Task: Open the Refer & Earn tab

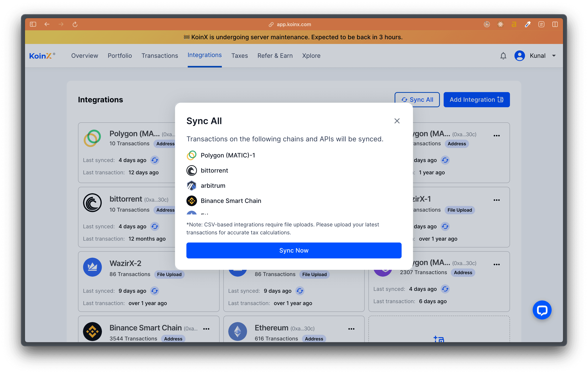Action: [x=275, y=56]
